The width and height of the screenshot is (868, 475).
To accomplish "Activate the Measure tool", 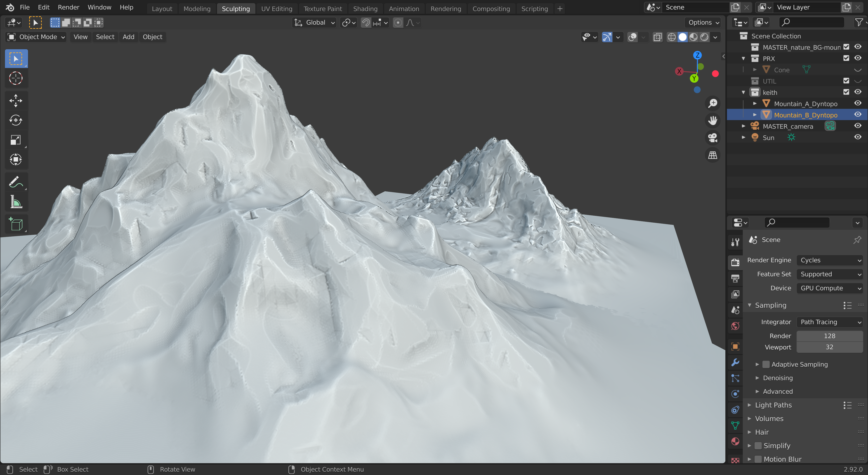I will pos(16,202).
